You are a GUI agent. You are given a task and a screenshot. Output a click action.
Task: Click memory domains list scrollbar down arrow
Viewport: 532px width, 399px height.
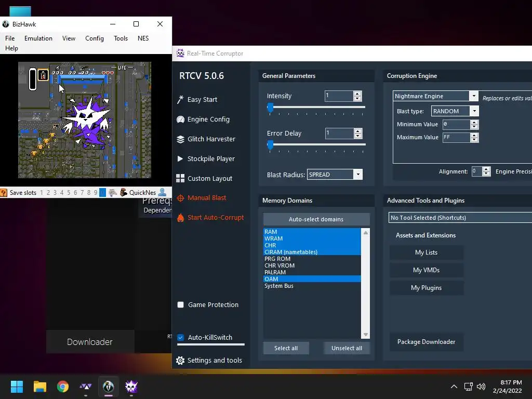(x=365, y=335)
